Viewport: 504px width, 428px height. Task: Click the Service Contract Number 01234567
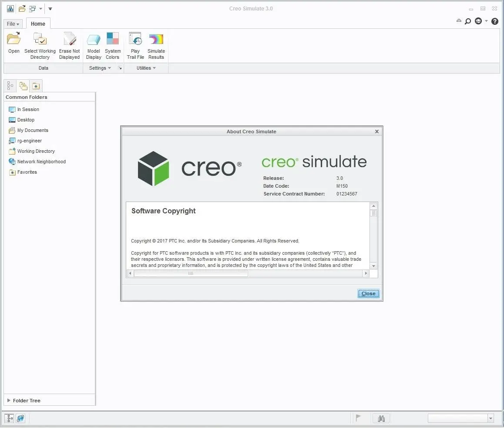[347, 194]
